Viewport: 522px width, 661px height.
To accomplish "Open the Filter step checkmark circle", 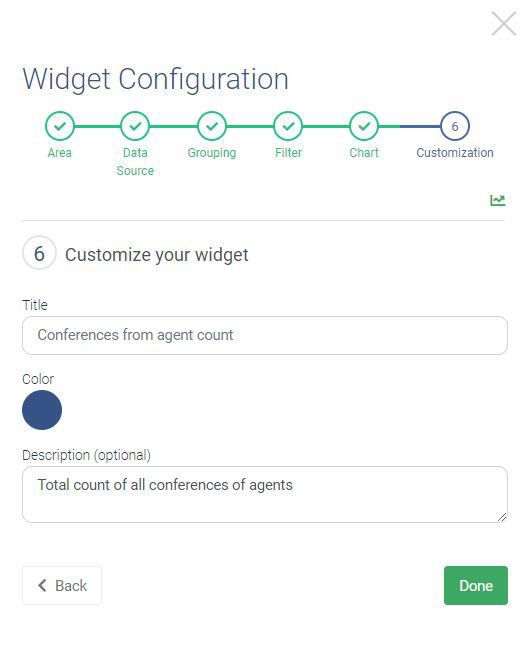I will click(288, 126).
